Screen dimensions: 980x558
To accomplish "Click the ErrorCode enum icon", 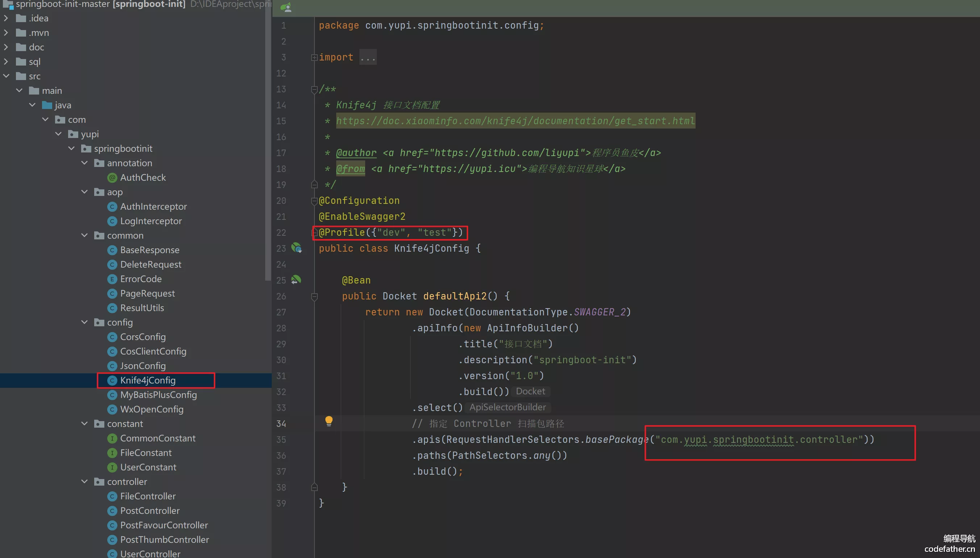I will coord(112,279).
